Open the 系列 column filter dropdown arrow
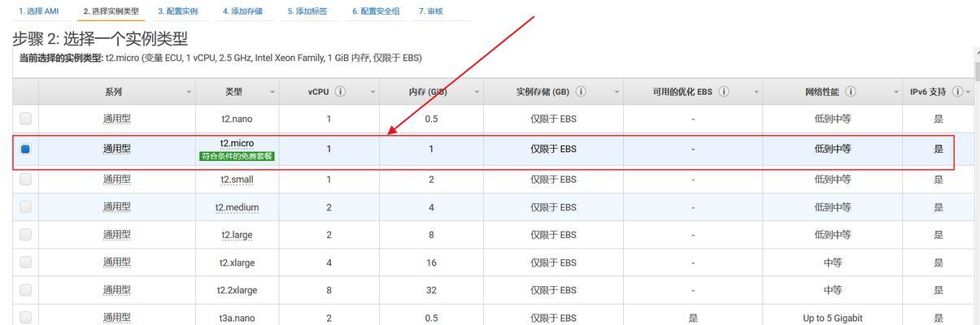The image size is (980, 325). (x=189, y=92)
